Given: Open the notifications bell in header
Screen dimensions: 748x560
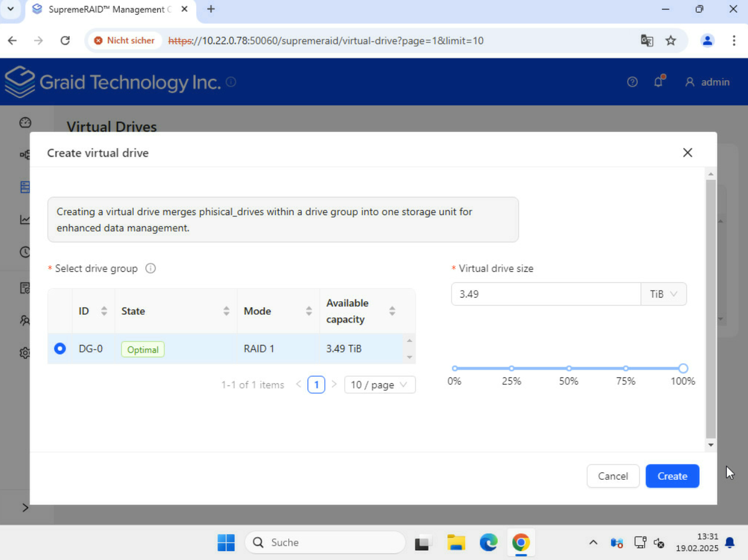Looking at the screenshot, I should point(659,81).
